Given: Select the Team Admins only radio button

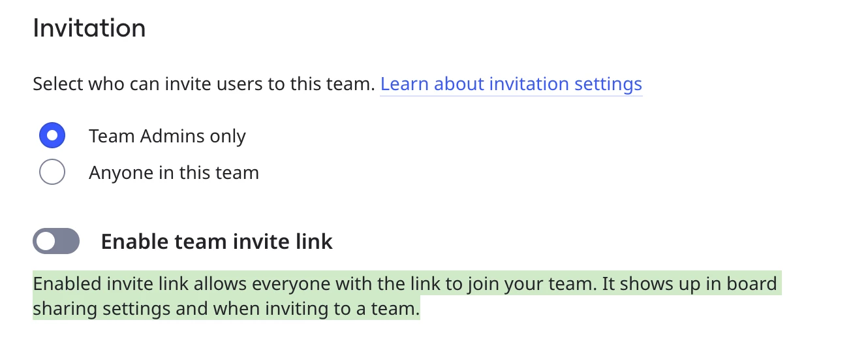Looking at the screenshot, I should click(52, 136).
